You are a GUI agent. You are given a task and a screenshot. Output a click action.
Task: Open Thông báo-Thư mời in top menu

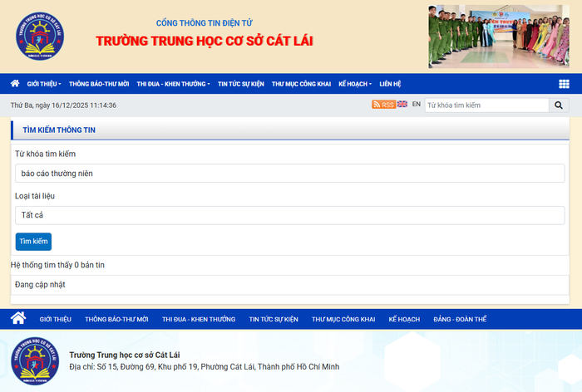pos(99,84)
